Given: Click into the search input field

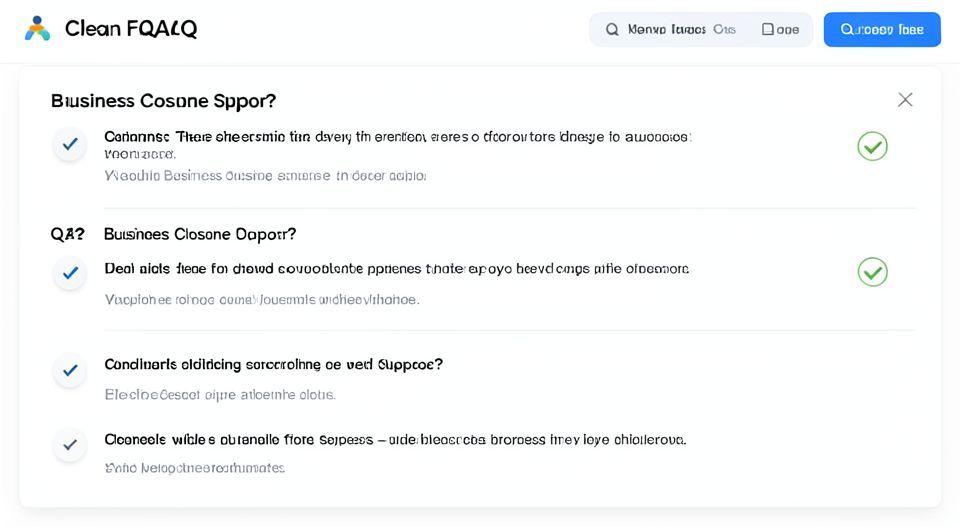Looking at the screenshot, I should pyautogui.click(x=682, y=30).
